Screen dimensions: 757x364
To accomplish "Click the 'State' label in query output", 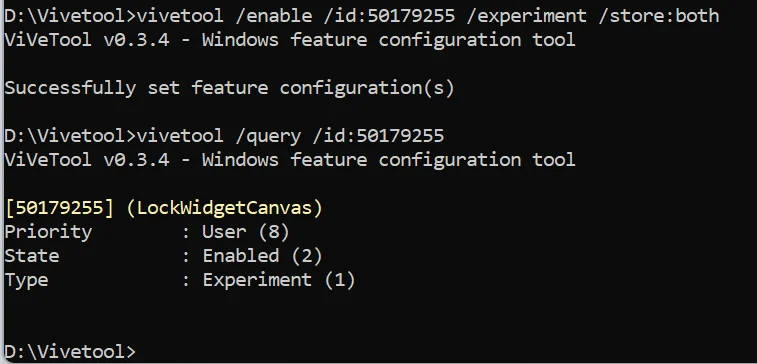I will click(32, 256).
